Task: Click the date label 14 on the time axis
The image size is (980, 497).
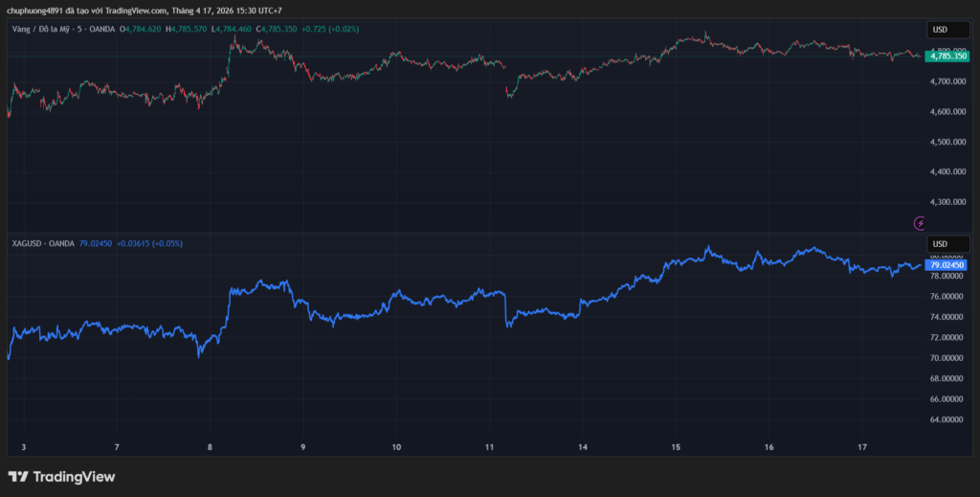Action: click(x=582, y=447)
